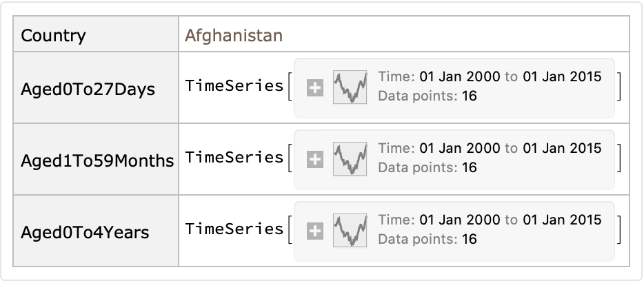Click the Aged1To59Months sparkline plot icon
This screenshot has height=303, width=644.
[350, 159]
